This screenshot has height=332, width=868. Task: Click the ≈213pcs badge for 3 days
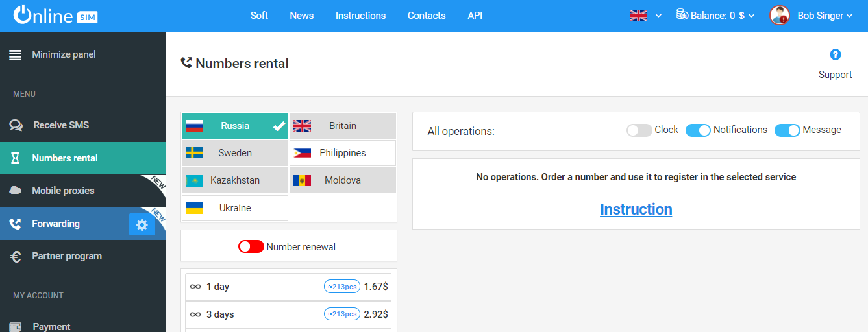point(342,314)
